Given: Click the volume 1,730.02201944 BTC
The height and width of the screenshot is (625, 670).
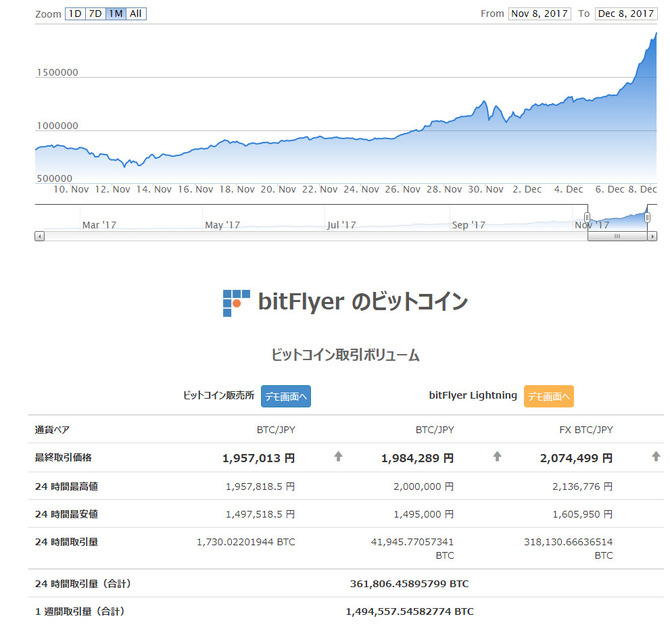Looking at the screenshot, I should (x=246, y=542).
